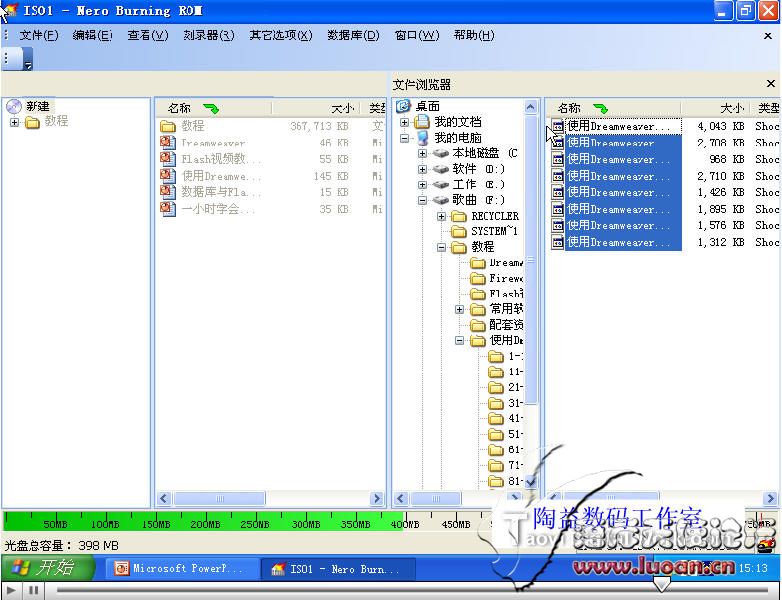This screenshot has height=600, width=782.
Task: Select the 31- subfolder icon
Action: point(496,403)
